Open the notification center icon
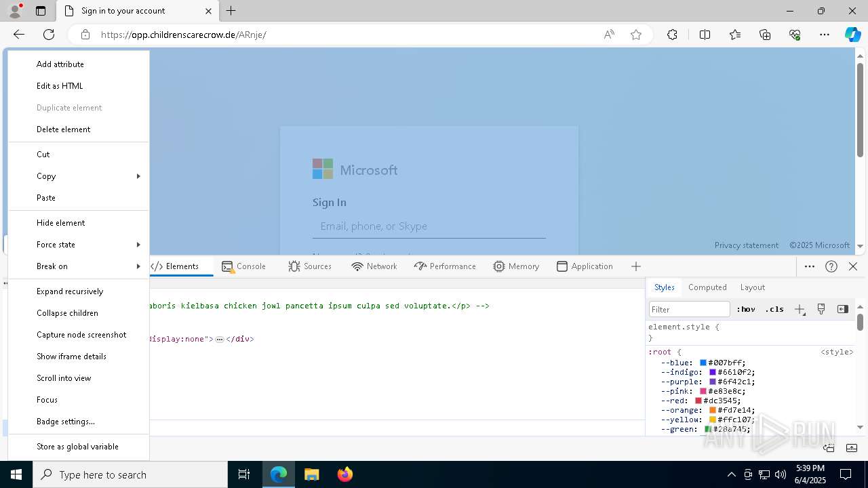 point(846,474)
